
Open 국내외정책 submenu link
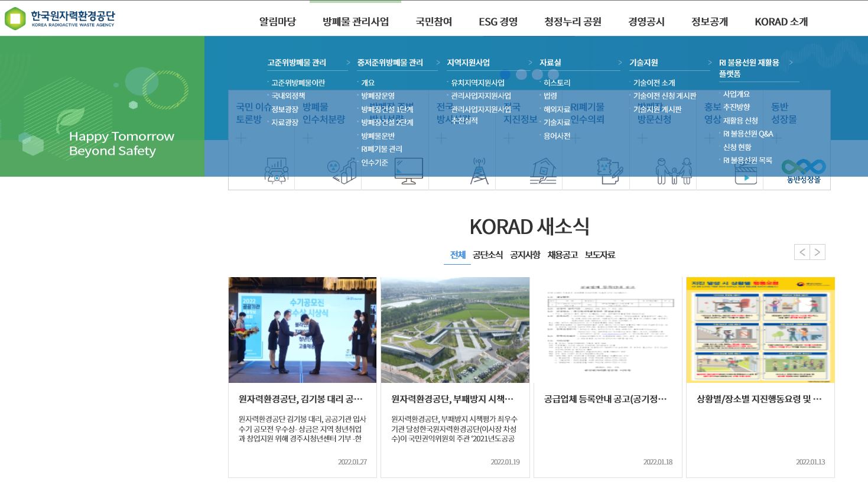[288, 96]
